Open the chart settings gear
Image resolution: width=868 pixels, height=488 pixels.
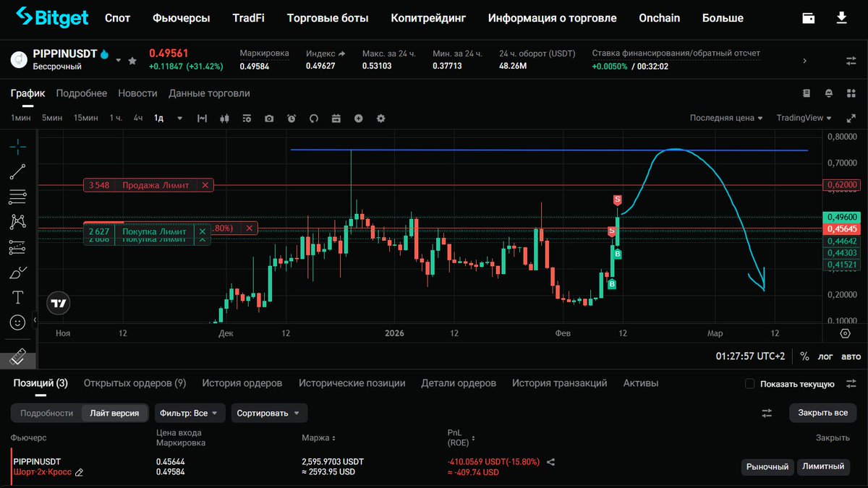coord(381,118)
